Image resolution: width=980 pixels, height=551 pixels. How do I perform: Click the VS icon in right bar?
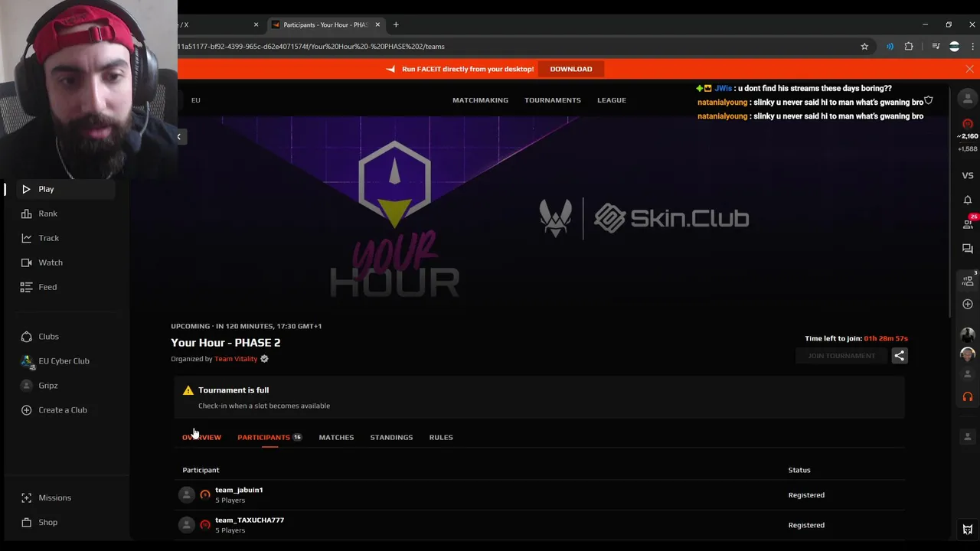968,176
